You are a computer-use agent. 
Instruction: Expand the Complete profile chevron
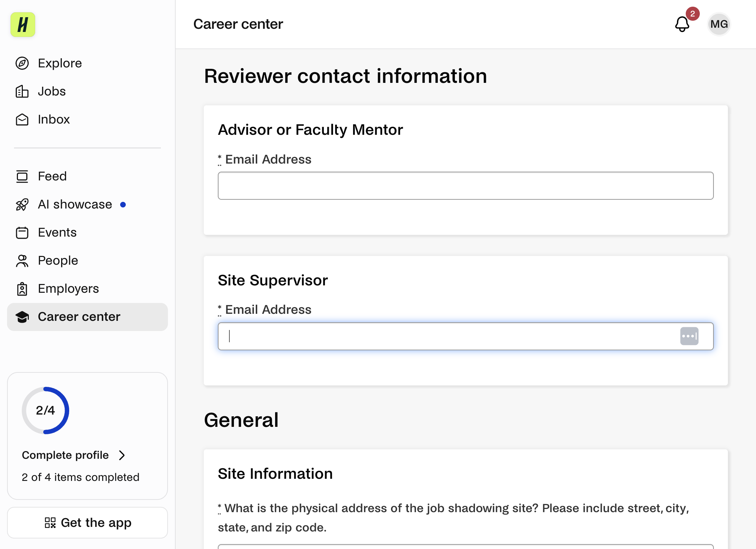click(122, 455)
